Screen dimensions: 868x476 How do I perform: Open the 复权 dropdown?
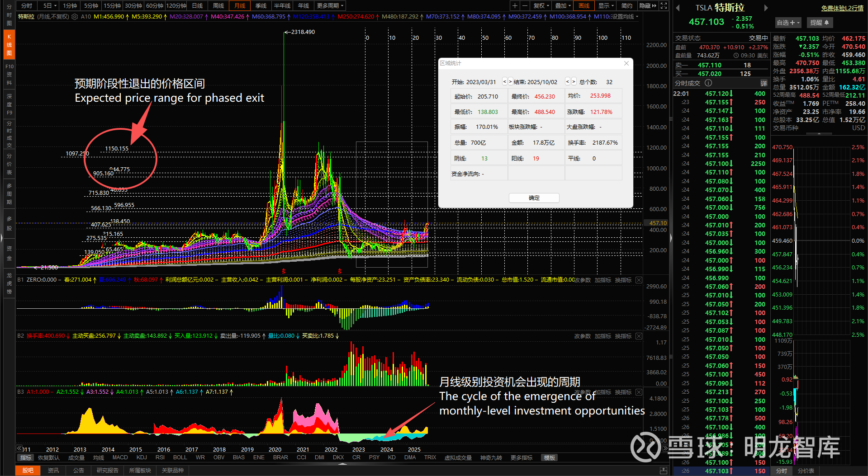[x=541, y=6]
